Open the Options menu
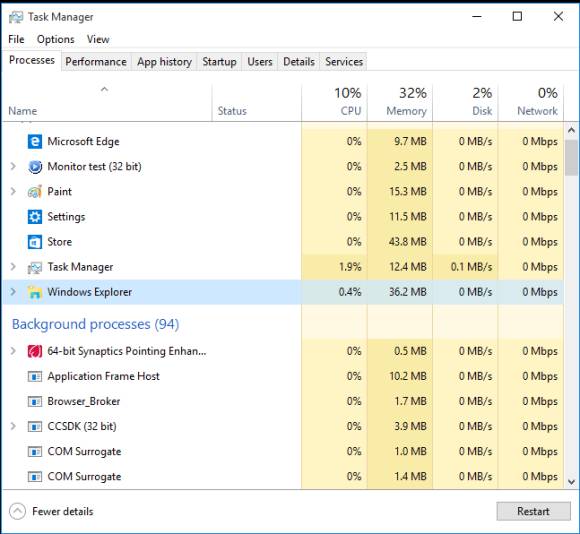The width and height of the screenshot is (580, 534). [x=55, y=39]
